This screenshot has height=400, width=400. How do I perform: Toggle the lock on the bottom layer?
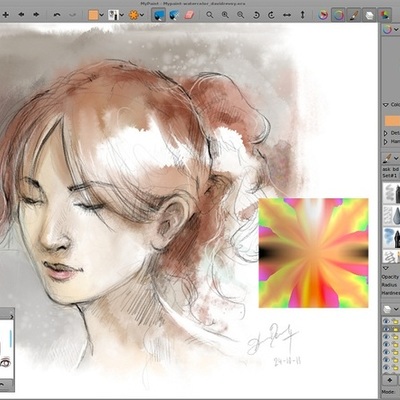395,367
